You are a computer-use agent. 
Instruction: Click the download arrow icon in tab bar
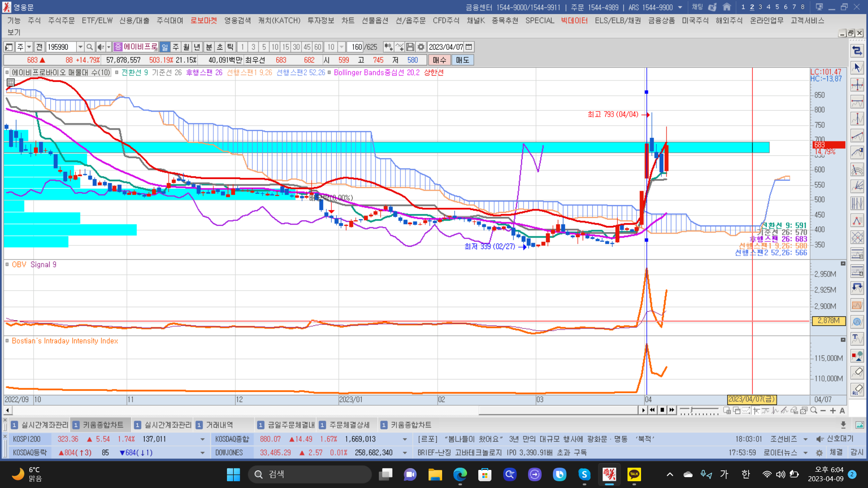[x=843, y=425]
